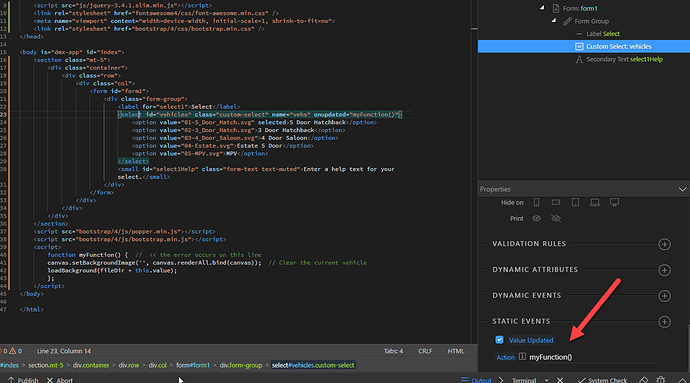Select div.container breadcrumb
Image resolution: width=690 pixels, height=383 pixels.
(x=91, y=365)
